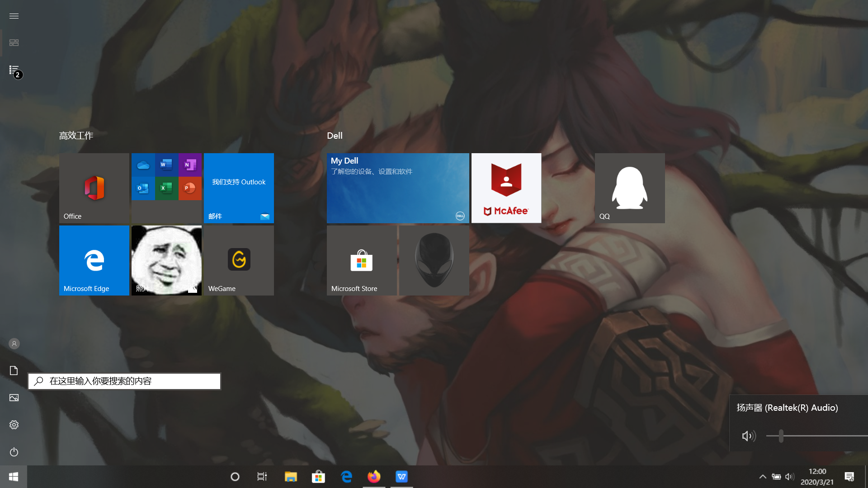Expand hidden system tray icons
Screen dimensions: 868x488
[x=763, y=477]
